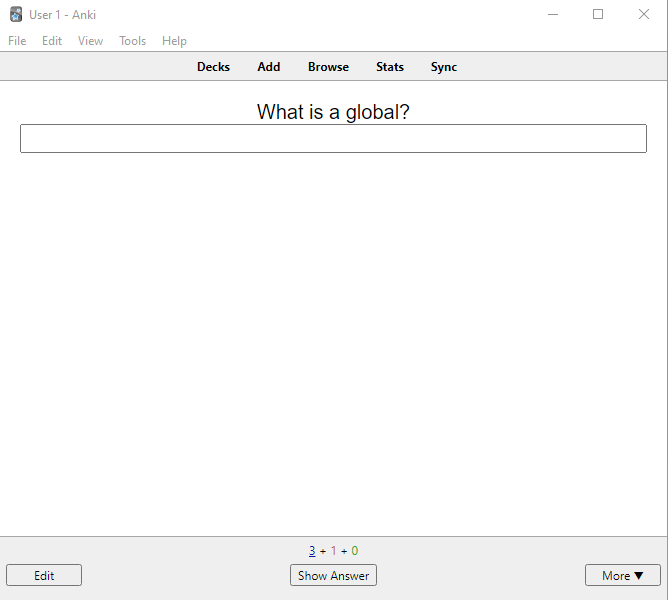Screen dimensions: 668x600
Task: Minimize the Anki window
Action: click(552, 14)
